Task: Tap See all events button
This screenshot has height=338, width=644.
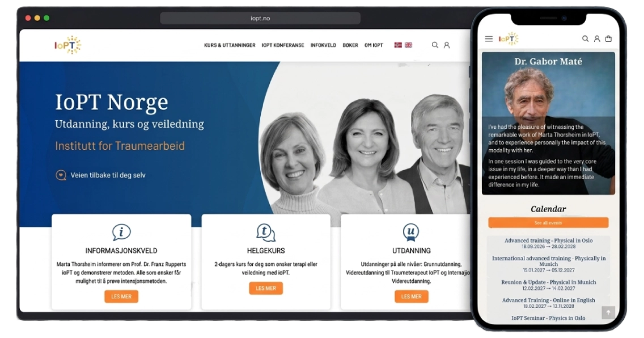Action: coord(548,223)
